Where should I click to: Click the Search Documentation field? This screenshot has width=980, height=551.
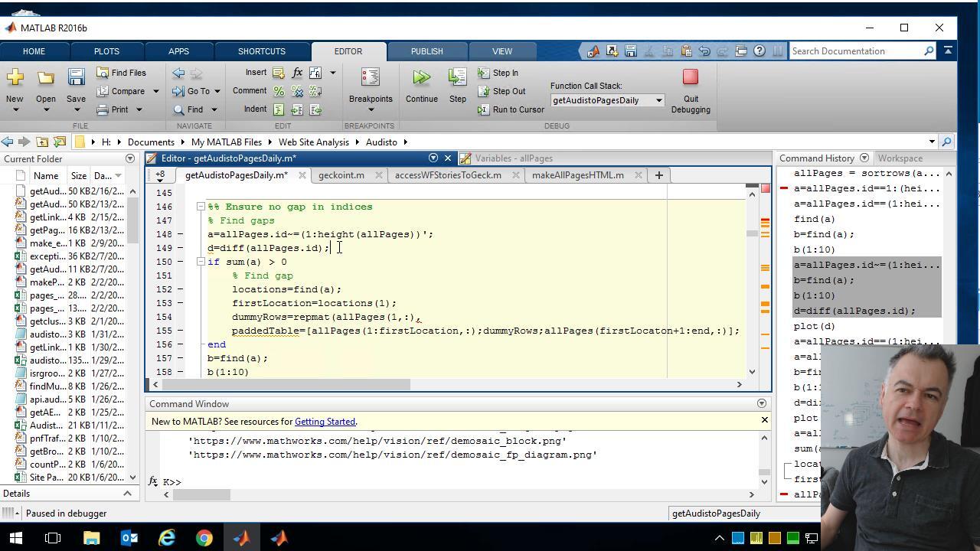(x=856, y=51)
